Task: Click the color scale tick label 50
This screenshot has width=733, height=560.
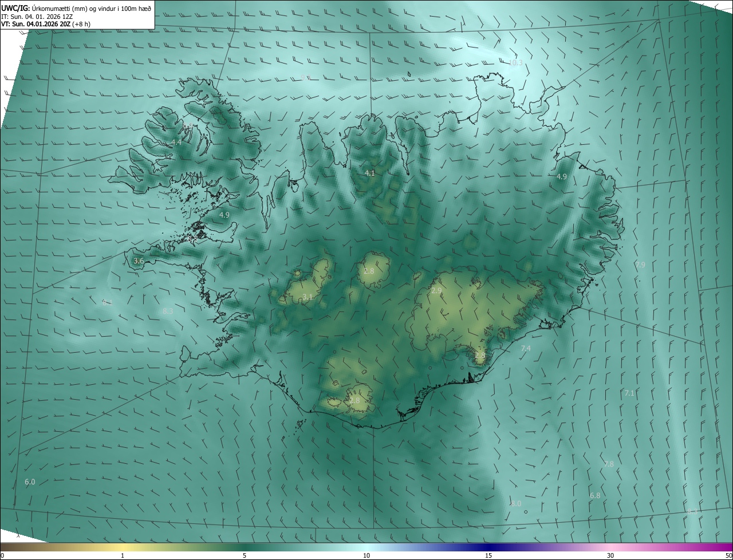Action: (728, 555)
